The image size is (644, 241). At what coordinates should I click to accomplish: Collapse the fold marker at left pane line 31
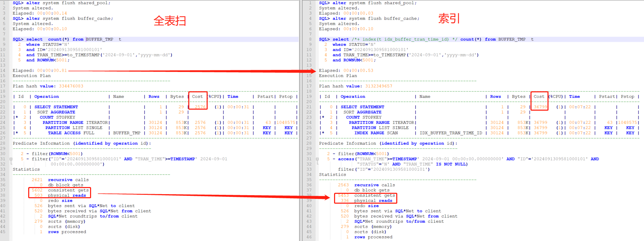11,159
